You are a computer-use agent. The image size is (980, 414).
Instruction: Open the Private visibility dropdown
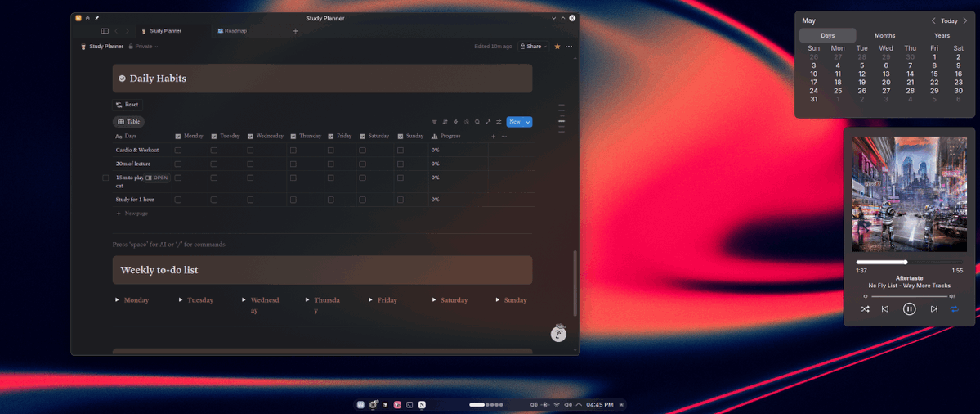point(143,47)
